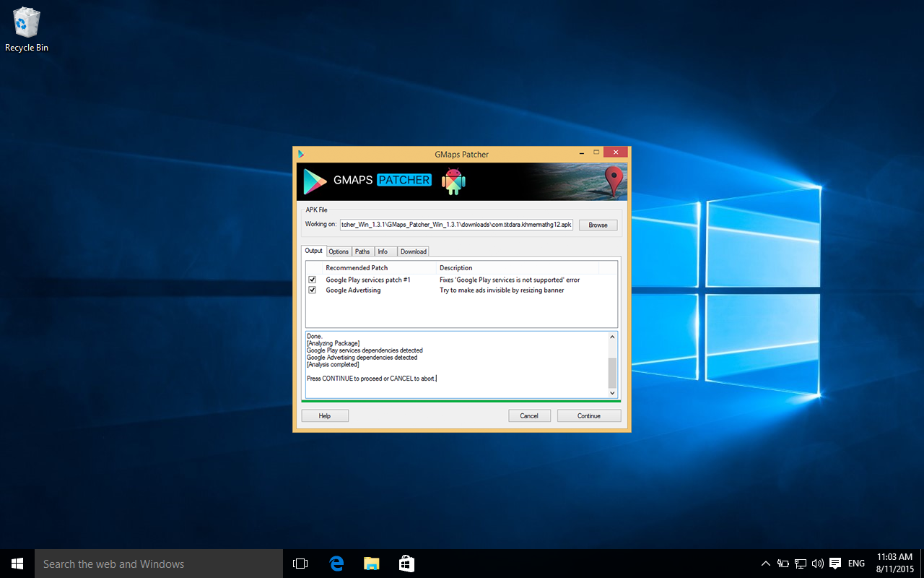The width and height of the screenshot is (924, 578).
Task: Open the Action Center notifications icon
Action: pyautogui.click(x=835, y=564)
